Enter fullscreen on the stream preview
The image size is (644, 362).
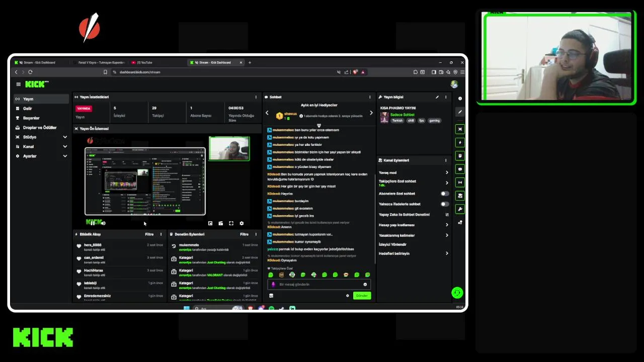coord(231,223)
